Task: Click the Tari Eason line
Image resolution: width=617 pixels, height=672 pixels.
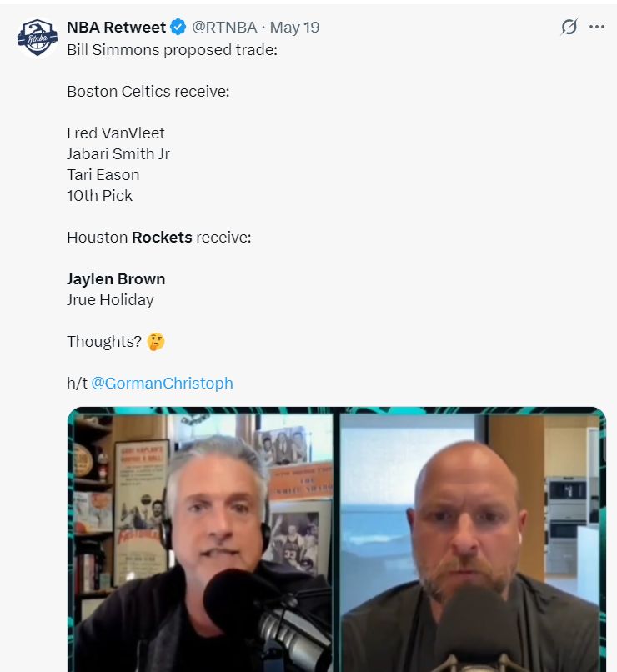Action: (103, 175)
